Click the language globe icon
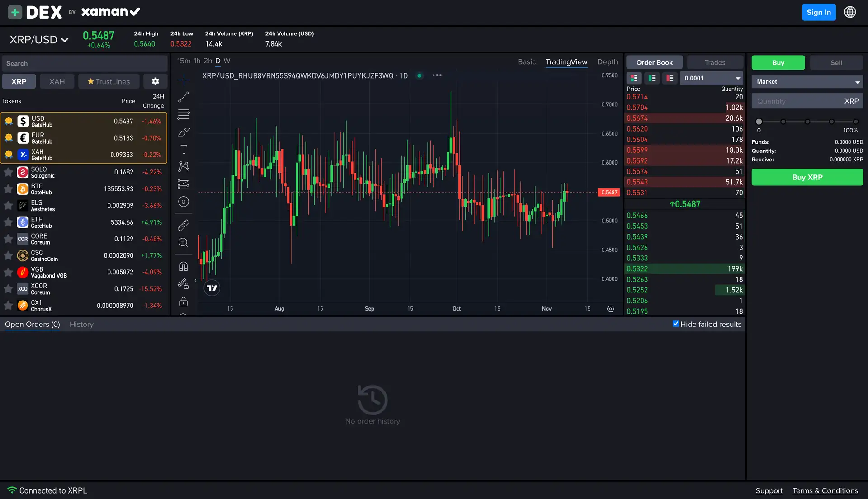The height and width of the screenshot is (499, 868). [850, 12]
